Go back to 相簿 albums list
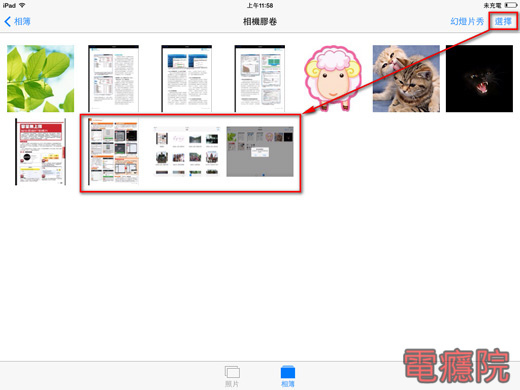This screenshot has height=390, width=520. click(17, 22)
